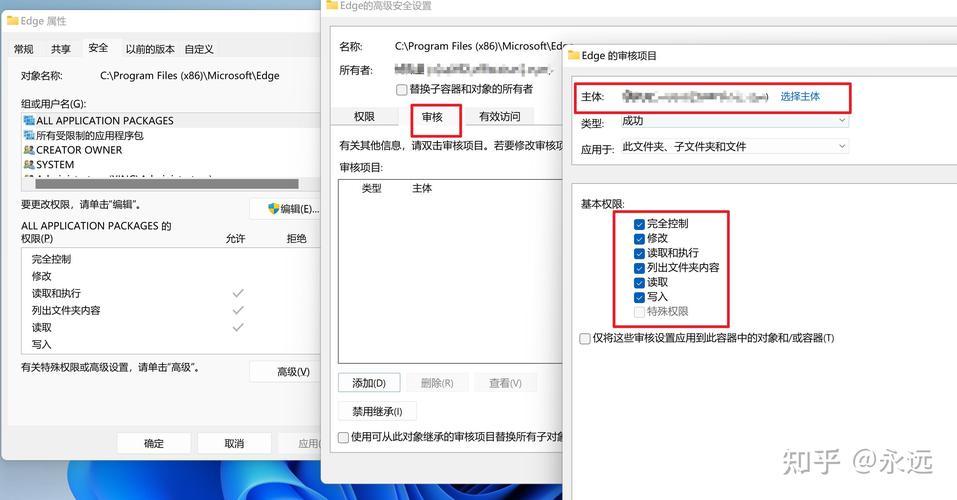Click the SYSTEM user icon

click(x=29, y=164)
